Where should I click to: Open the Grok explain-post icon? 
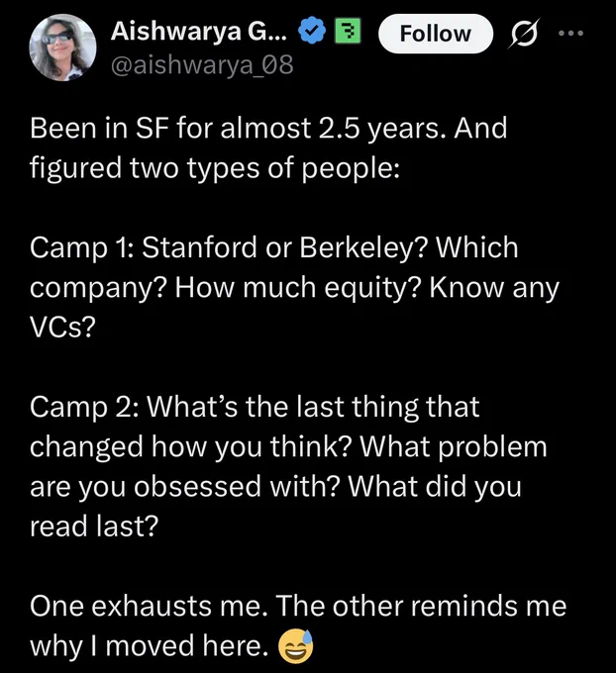(x=523, y=34)
